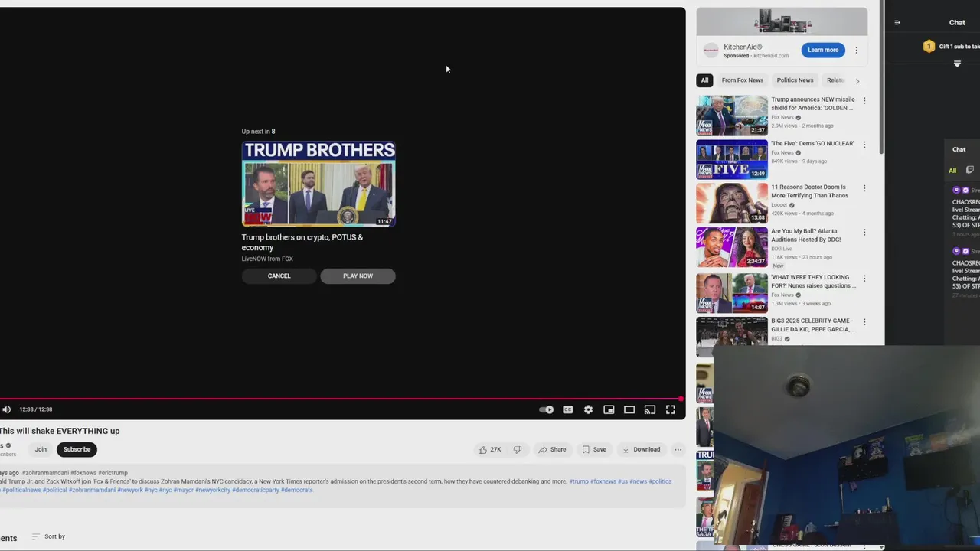Click the red progress bar end handle
The height and width of the screenshot is (551, 980).
681,399
